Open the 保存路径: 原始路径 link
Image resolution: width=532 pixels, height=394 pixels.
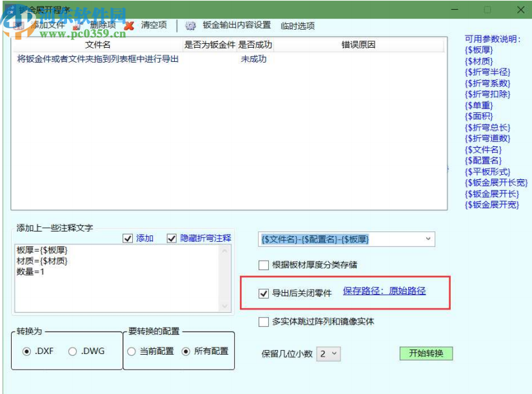pyautogui.click(x=384, y=291)
